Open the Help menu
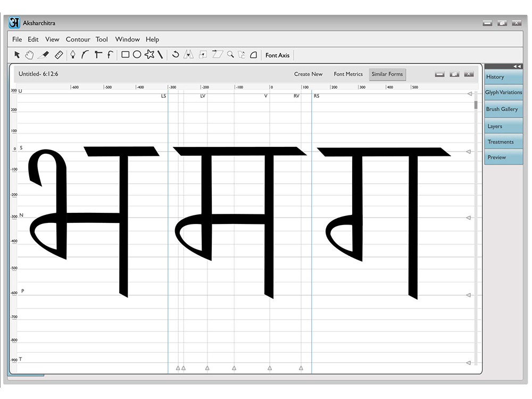The width and height of the screenshot is (532, 399). pos(152,39)
